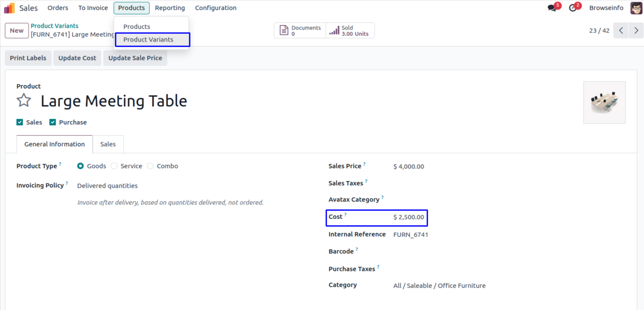Click the Browseinfo user avatar
644x310 pixels.
[x=636, y=8]
